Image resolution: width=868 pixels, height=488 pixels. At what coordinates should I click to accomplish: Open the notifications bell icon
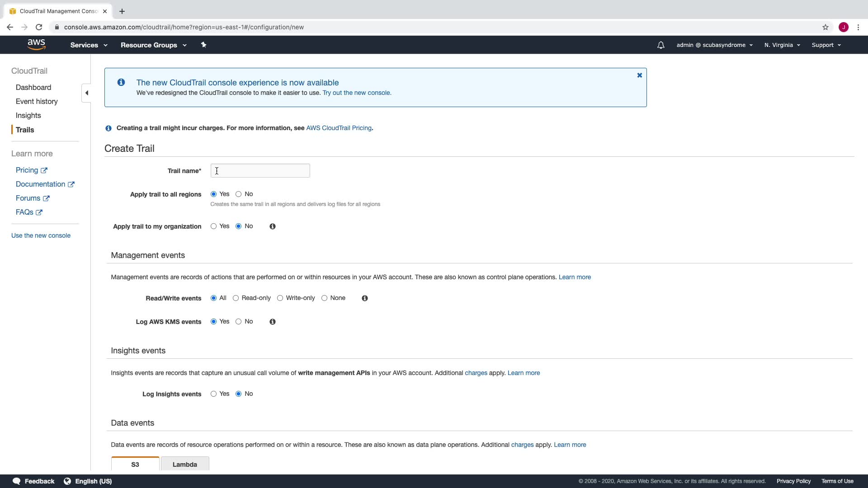point(660,45)
